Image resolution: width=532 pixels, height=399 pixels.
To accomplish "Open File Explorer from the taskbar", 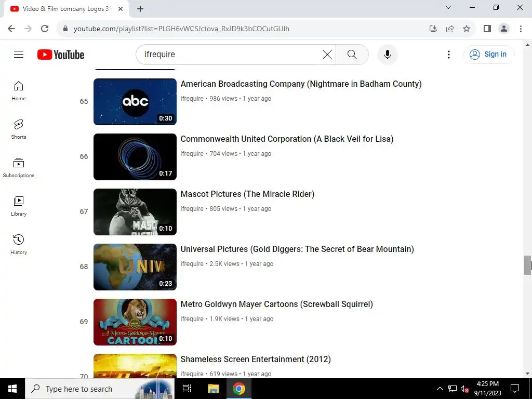I will pyautogui.click(x=214, y=389).
